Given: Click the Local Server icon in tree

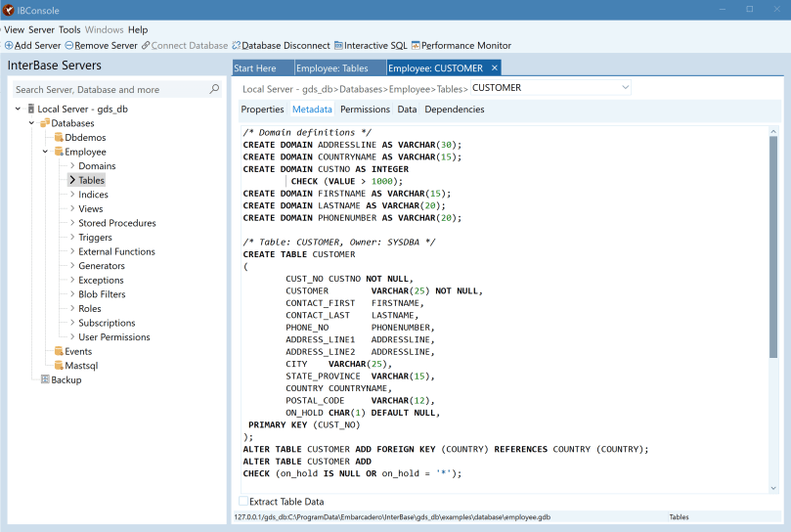Looking at the screenshot, I should (31, 109).
